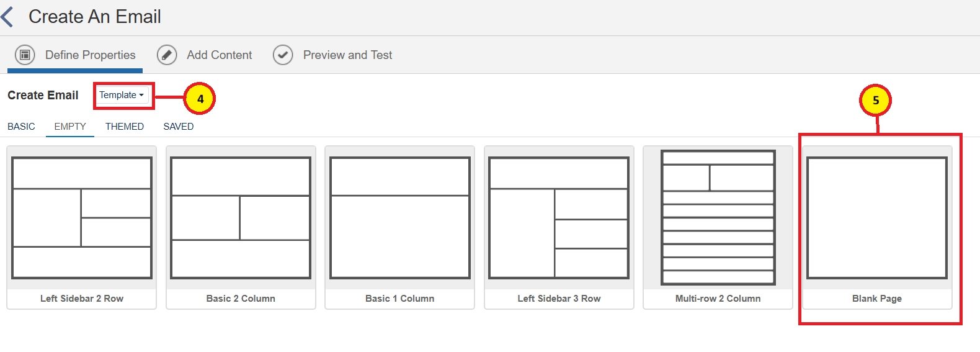Pick the Blank Page template thumbnail
This screenshot has height=352, width=980.
coord(877,218)
